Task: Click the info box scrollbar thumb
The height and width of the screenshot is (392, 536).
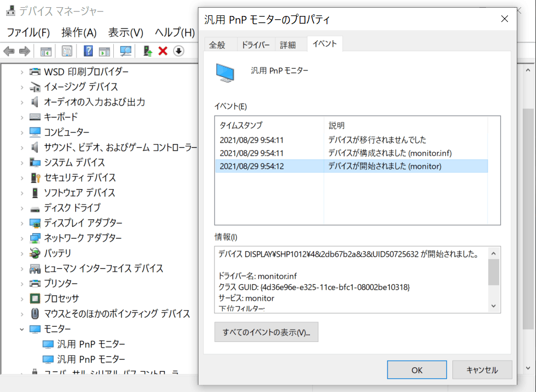Action: point(493,272)
